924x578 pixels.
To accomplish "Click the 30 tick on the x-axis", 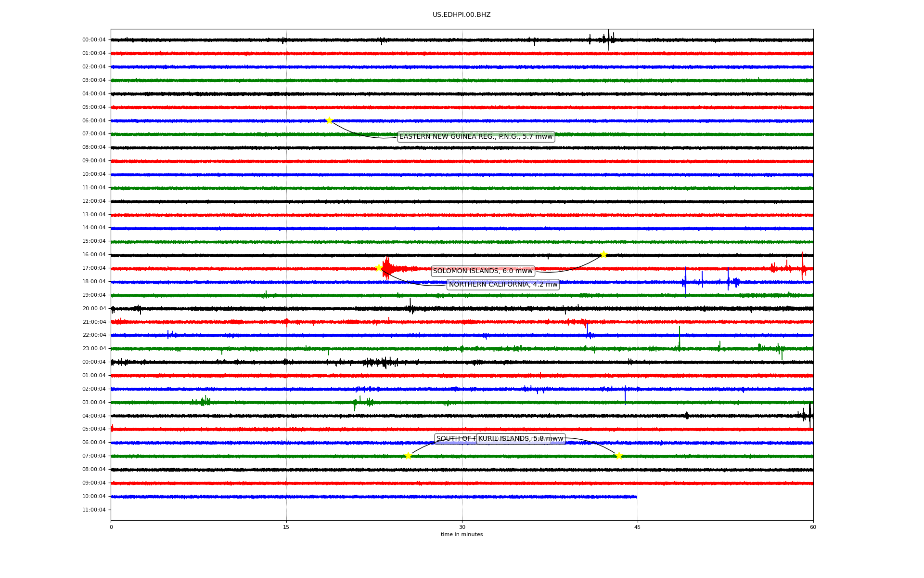I will point(462,527).
